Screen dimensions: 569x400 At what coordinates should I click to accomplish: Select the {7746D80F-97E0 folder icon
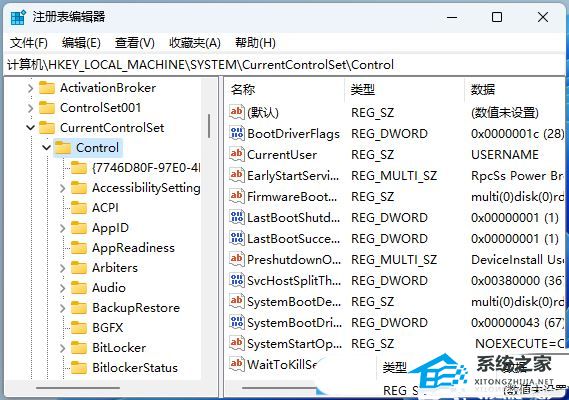[x=79, y=168]
